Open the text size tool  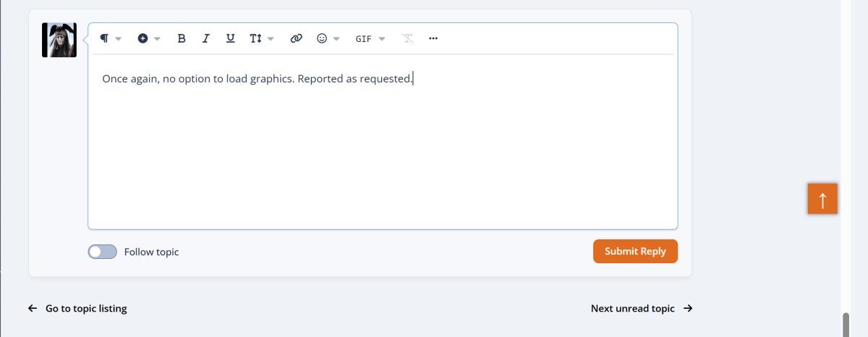pyautogui.click(x=255, y=38)
